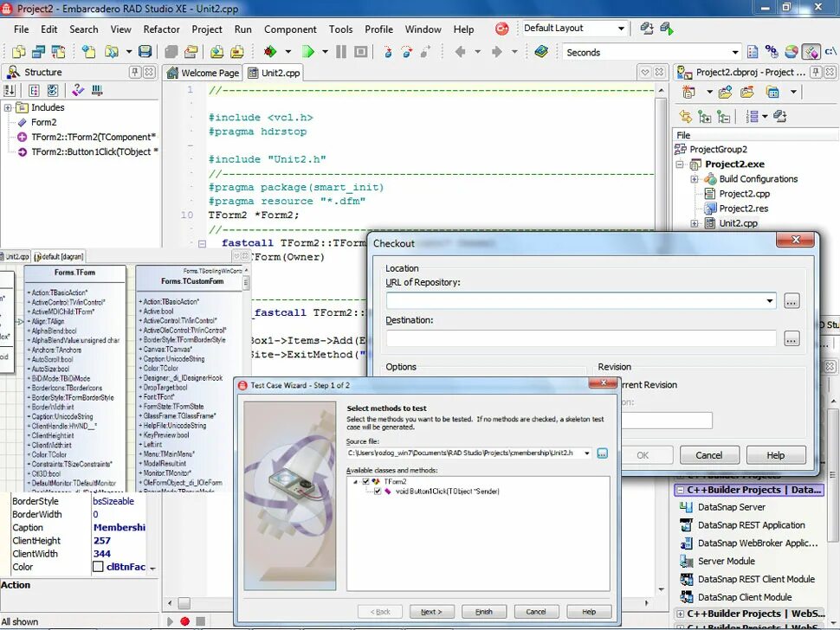Click Finish in Test Case Wizard
Screen dimensions: 840x630
tap(484, 612)
